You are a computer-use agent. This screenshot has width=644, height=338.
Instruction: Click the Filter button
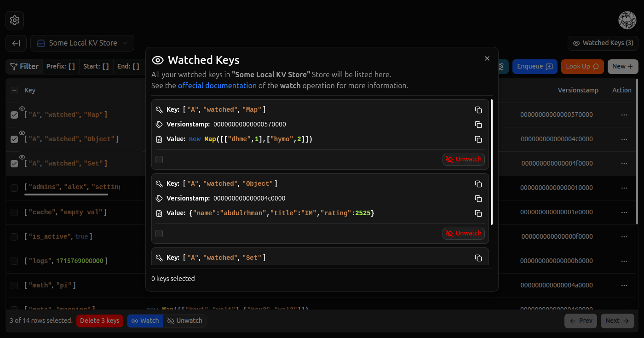[x=24, y=67]
